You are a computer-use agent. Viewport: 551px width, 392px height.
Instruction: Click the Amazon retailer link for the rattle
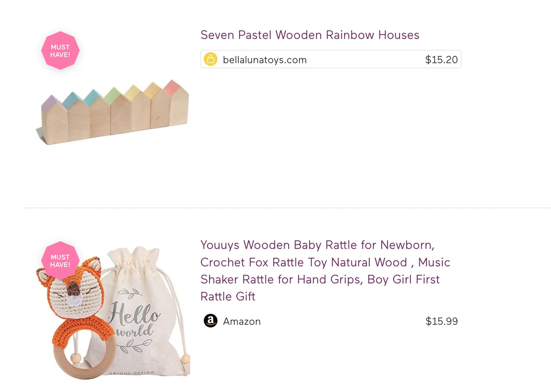pos(241,321)
